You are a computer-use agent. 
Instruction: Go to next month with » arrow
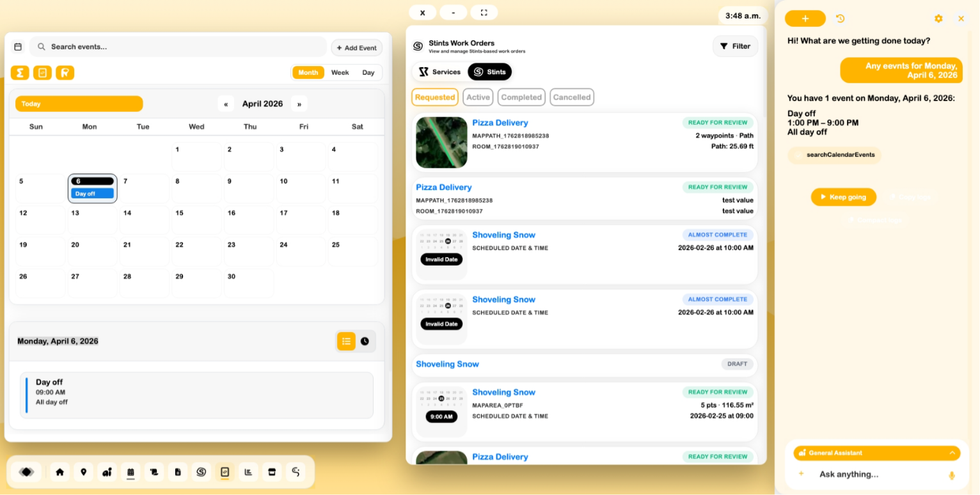(x=299, y=104)
